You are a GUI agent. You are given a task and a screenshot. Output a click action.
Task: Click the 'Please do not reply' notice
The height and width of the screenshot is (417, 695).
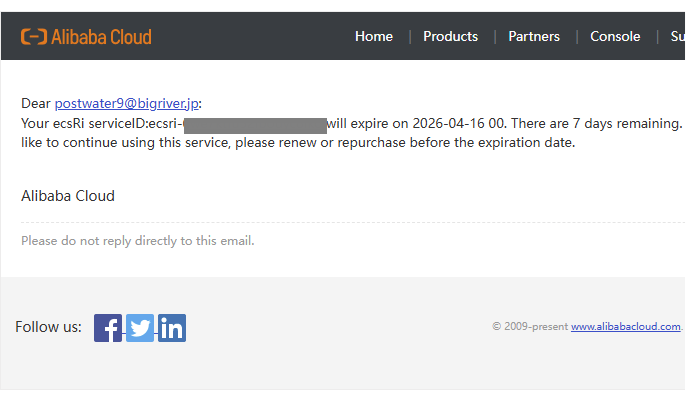point(138,241)
